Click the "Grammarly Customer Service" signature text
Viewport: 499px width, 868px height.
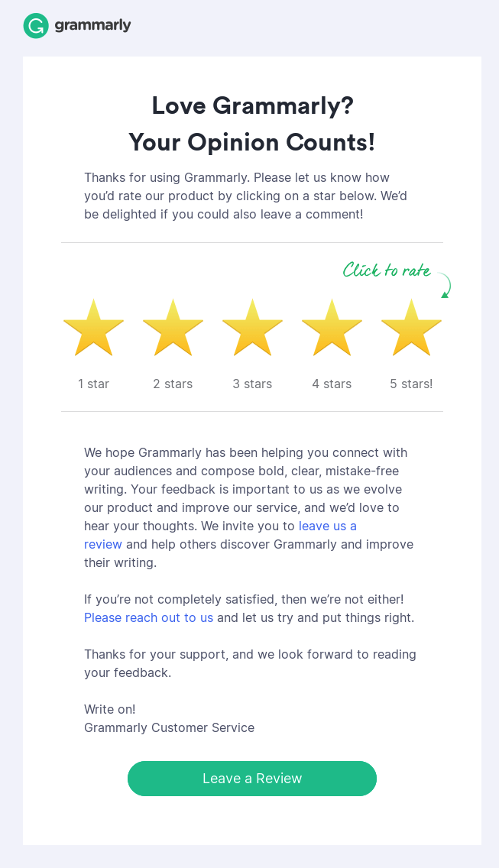click(x=170, y=727)
